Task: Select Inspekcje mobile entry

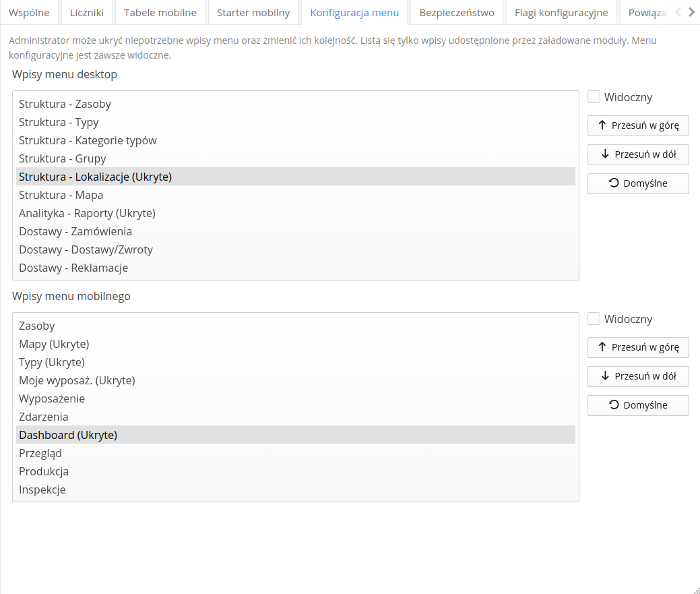Action: pyautogui.click(x=296, y=490)
